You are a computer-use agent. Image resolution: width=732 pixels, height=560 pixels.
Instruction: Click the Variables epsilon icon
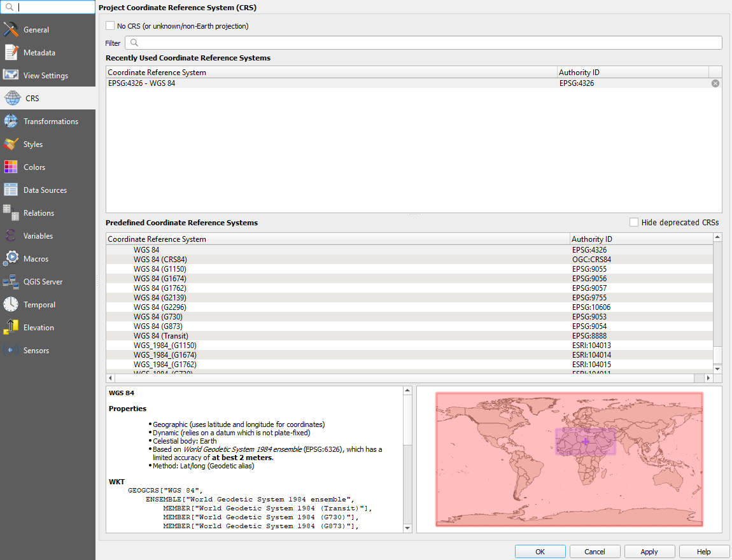tap(11, 235)
